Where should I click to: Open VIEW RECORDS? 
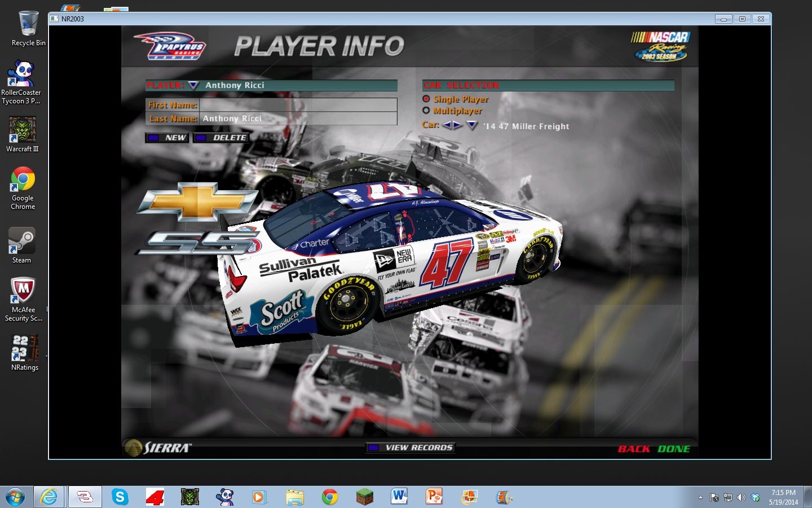[x=411, y=448]
